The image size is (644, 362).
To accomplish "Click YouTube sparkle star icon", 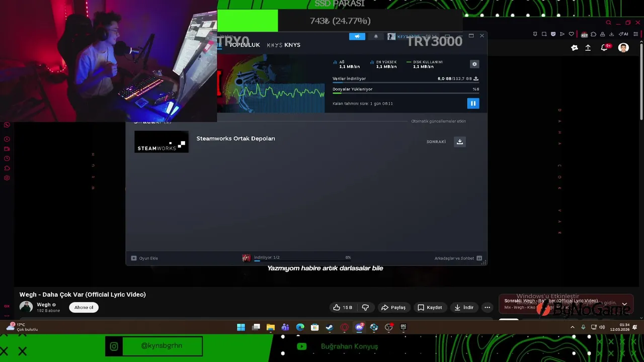I will click(575, 48).
